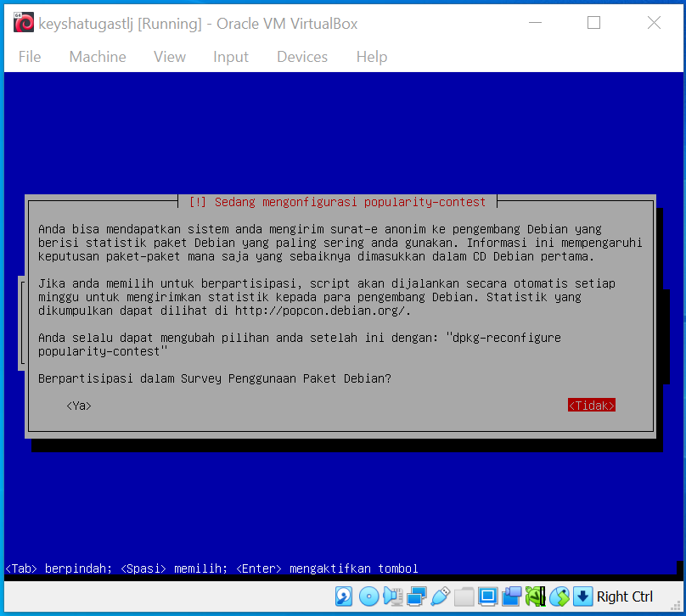Open the View menu
The height and width of the screenshot is (616, 686).
pyautogui.click(x=170, y=57)
